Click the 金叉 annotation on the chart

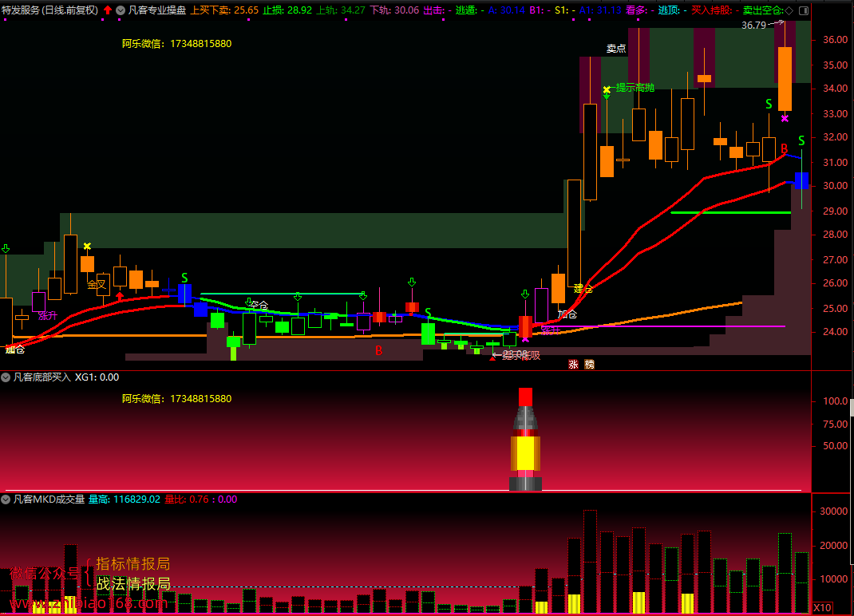point(97,284)
